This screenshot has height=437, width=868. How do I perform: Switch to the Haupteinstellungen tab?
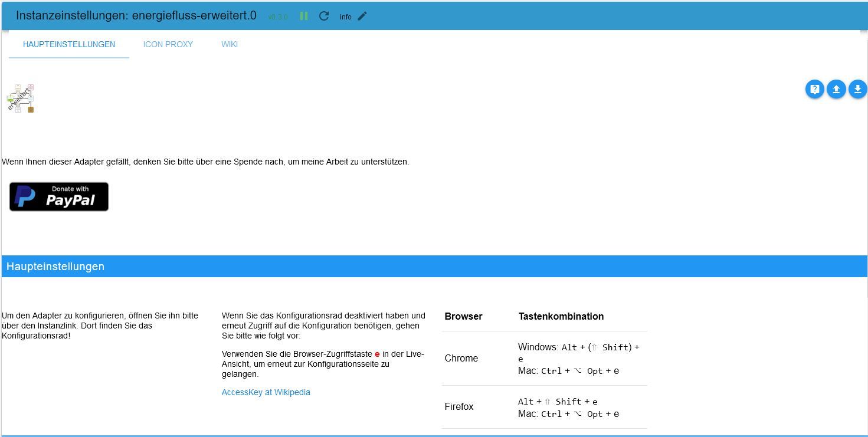[x=69, y=44]
